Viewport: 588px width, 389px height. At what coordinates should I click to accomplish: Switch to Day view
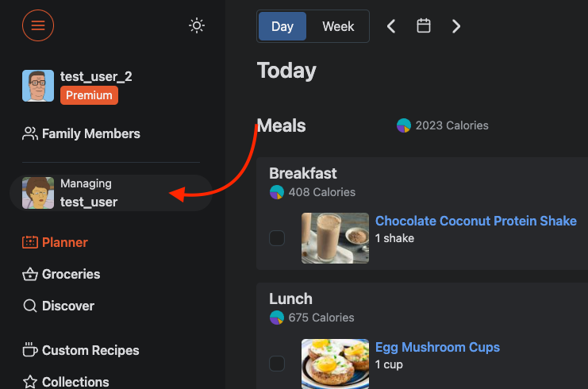(282, 26)
